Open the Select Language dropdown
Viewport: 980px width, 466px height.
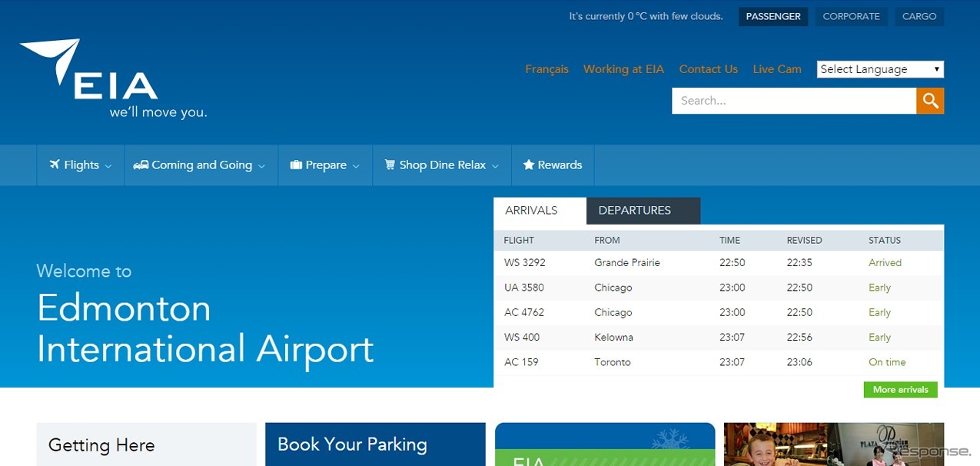pyautogui.click(x=880, y=69)
